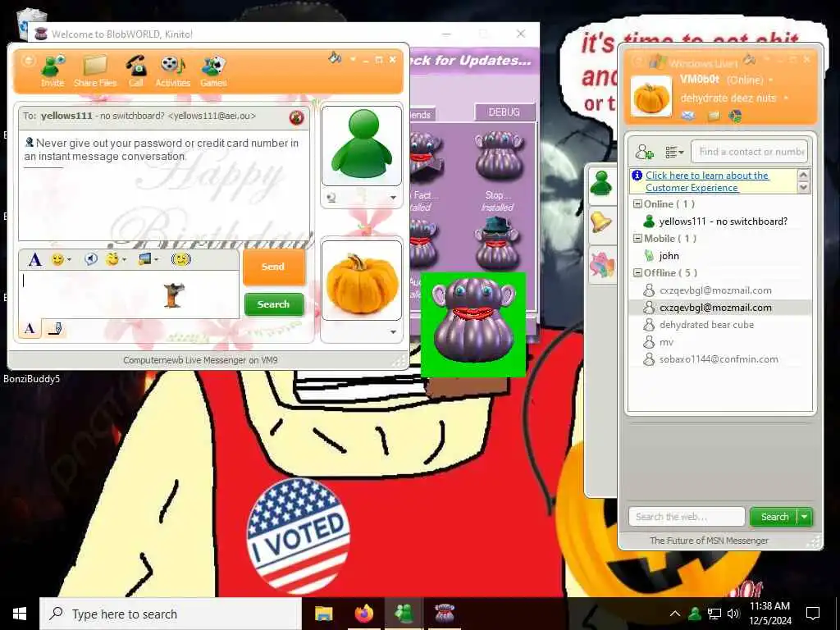Open Share Files in the chat window
This screenshot has height=630, width=840.
click(95, 71)
